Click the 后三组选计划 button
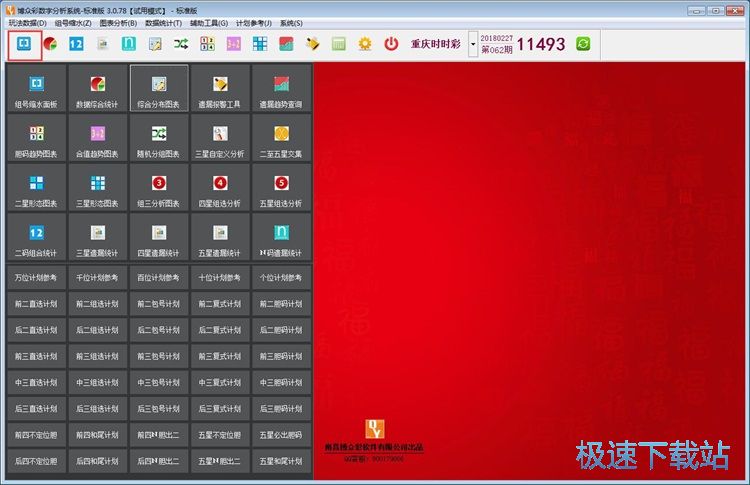The width and height of the screenshot is (750, 485). [x=98, y=408]
